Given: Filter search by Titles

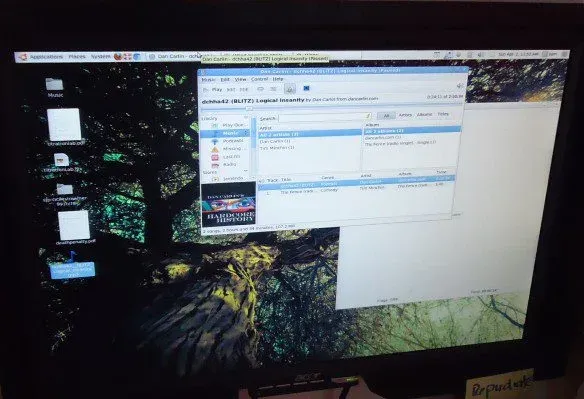Looking at the screenshot, I should 443,114.
